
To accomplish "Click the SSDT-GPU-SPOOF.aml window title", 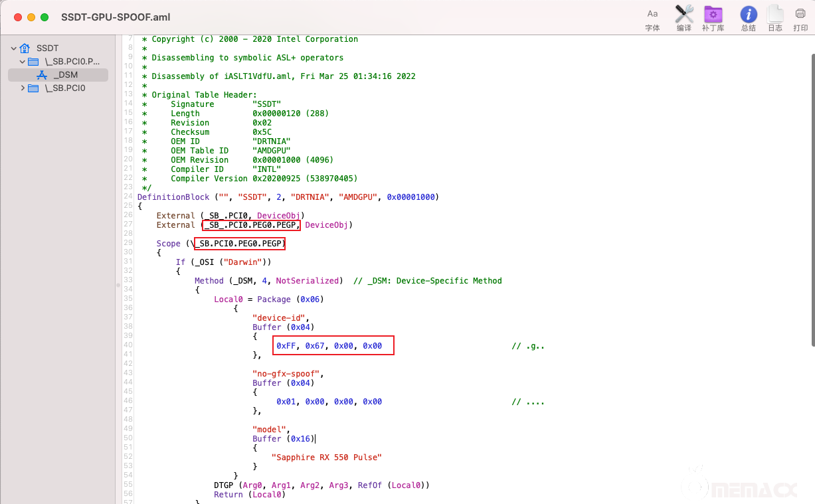I will pyautogui.click(x=116, y=17).
